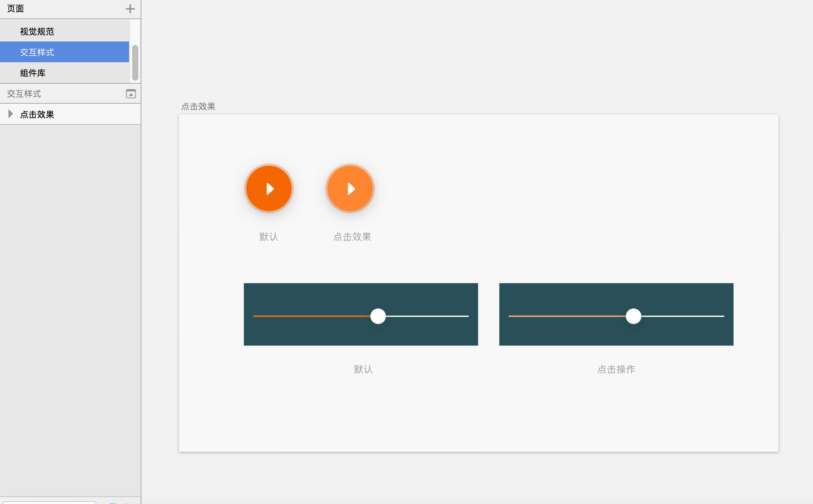The height and width of the screenshot is (504, 813).
Task: Click the left slider's orange filled track
Action: (311, 316)
